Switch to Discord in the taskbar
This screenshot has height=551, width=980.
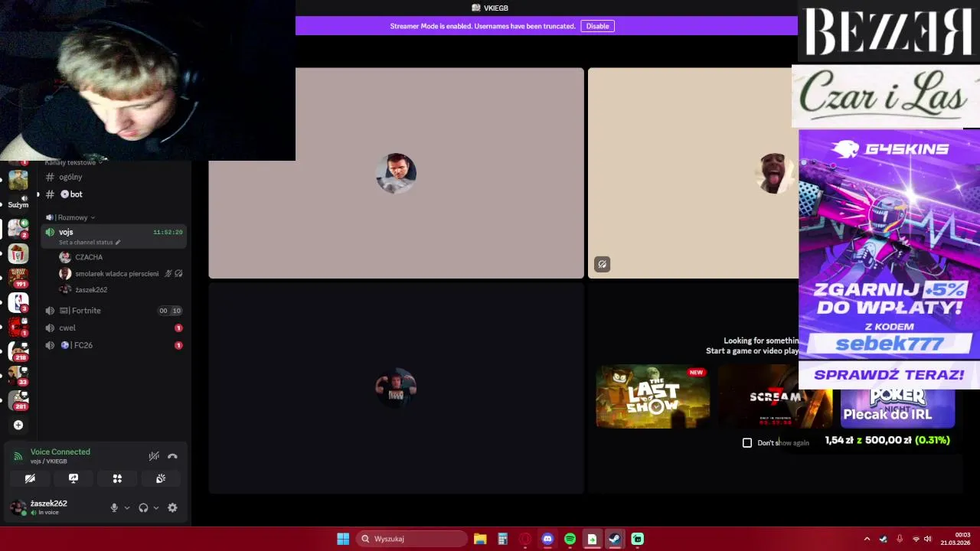[547, 539]
